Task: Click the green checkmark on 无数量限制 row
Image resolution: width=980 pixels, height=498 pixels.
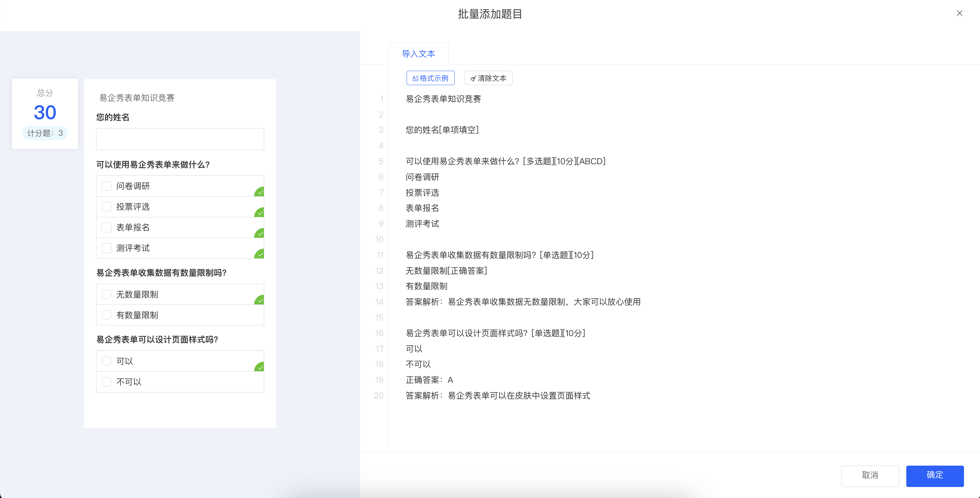Action: (260, 300)
